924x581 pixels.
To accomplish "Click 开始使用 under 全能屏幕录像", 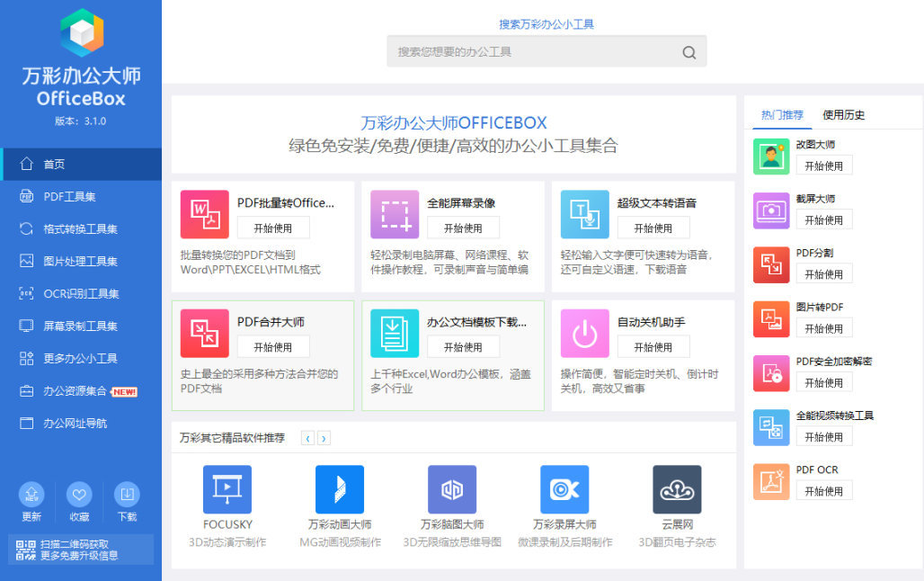I will click(x=463, y=228).
